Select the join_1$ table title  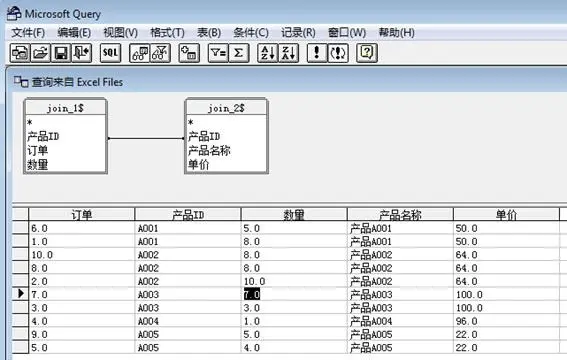[x=65, y=108]
